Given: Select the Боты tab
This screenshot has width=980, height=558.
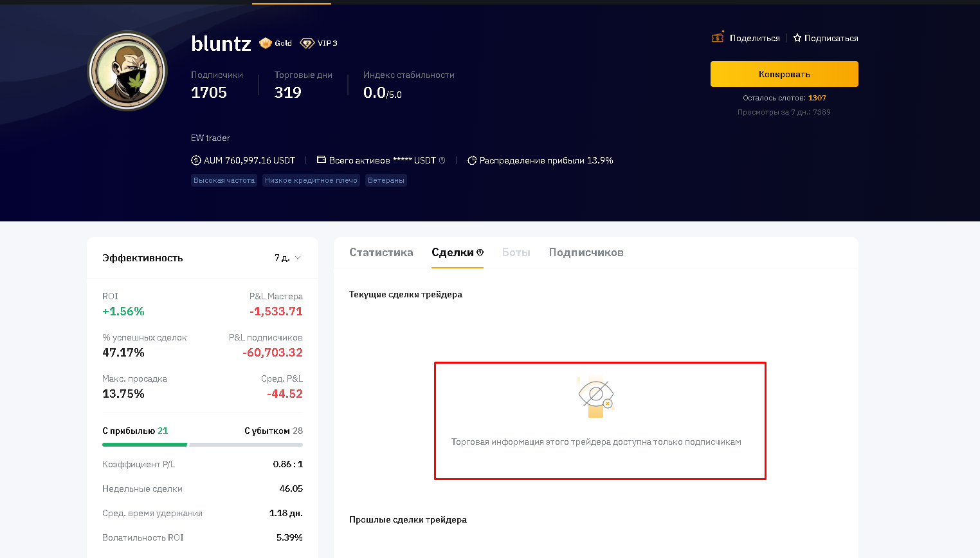Looking at the screenshot, I should point(516,252).
